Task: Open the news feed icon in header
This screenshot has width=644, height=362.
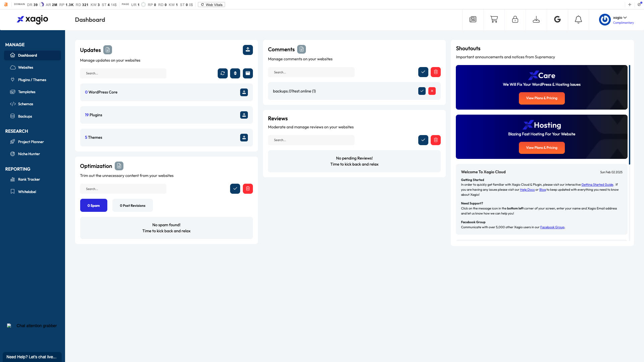Action: coord(473,19)
